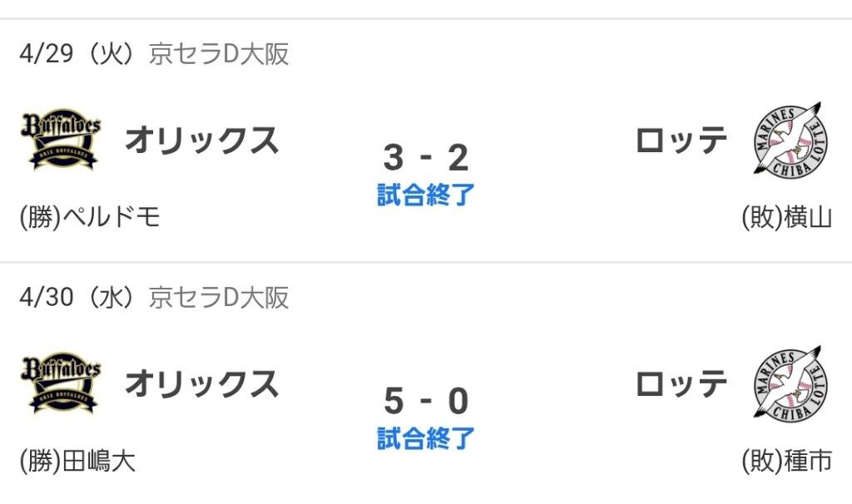Select オリックス team name in 4/30 game
This screenshot has width=852, height=504.
pyautogui.click(x=201, y=383)
